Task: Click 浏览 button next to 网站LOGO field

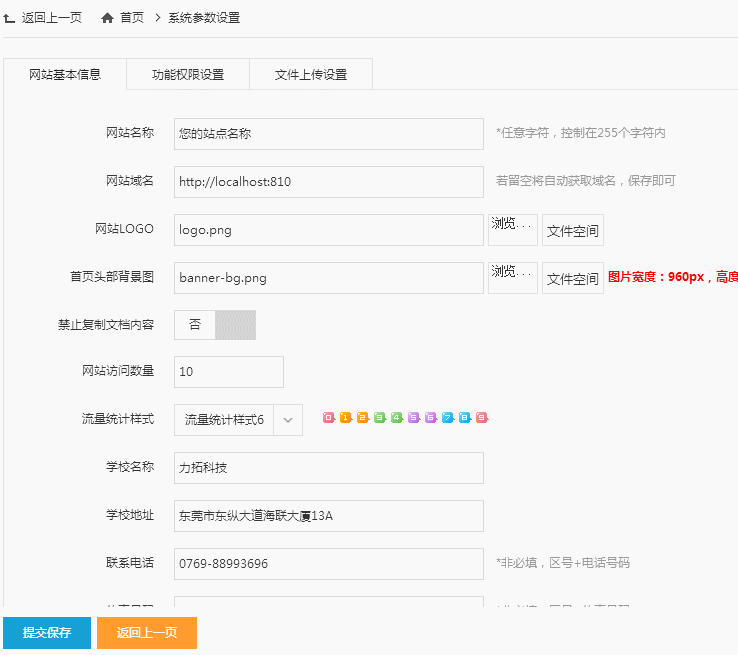Action: 512,230
